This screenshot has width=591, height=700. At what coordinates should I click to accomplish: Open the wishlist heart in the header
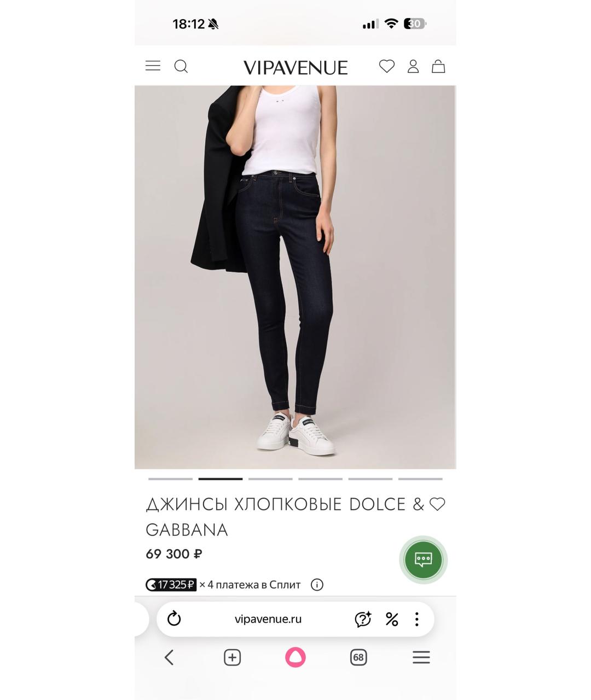[387, 66]
